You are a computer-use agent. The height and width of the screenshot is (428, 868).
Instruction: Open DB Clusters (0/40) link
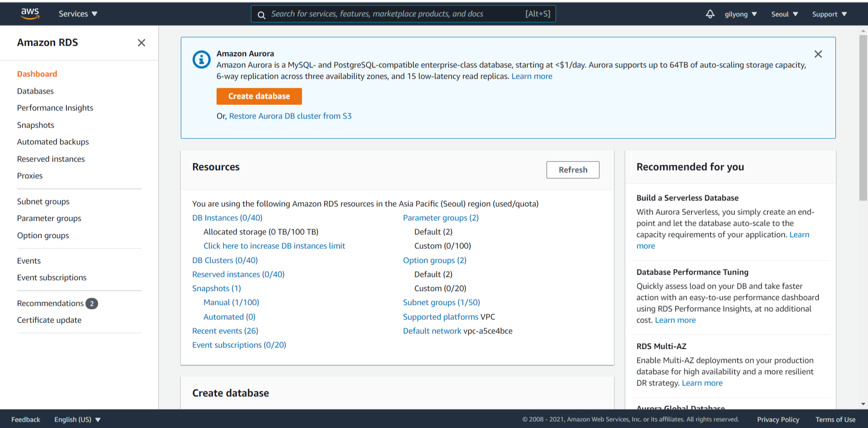click(x=225, y=260)
